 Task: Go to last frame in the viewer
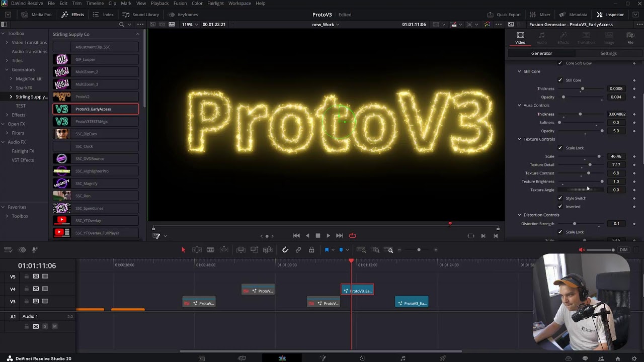pyautogui.click(x=340, y=235)
